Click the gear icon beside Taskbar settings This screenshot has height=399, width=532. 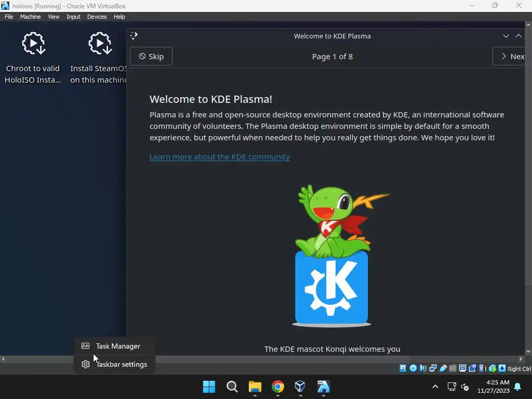[x=86, y=364]
